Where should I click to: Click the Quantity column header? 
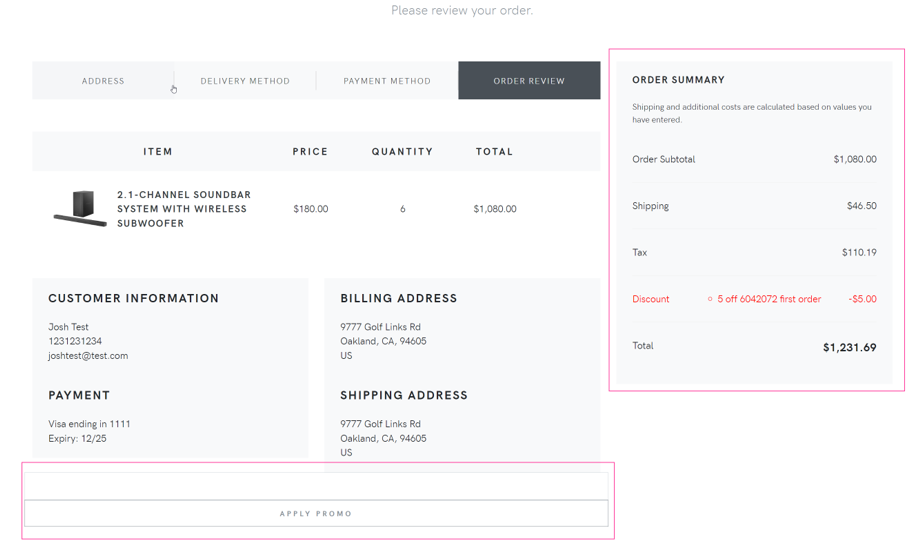click(x=402, y=152)
